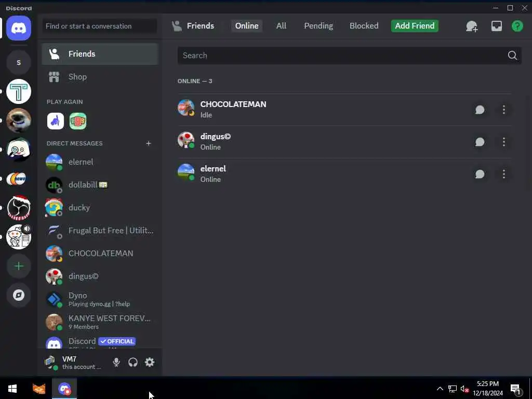Image resolution: width=532 pixels, height=399 pixels.
Task: Open Windows Start button
Action: 12,389
